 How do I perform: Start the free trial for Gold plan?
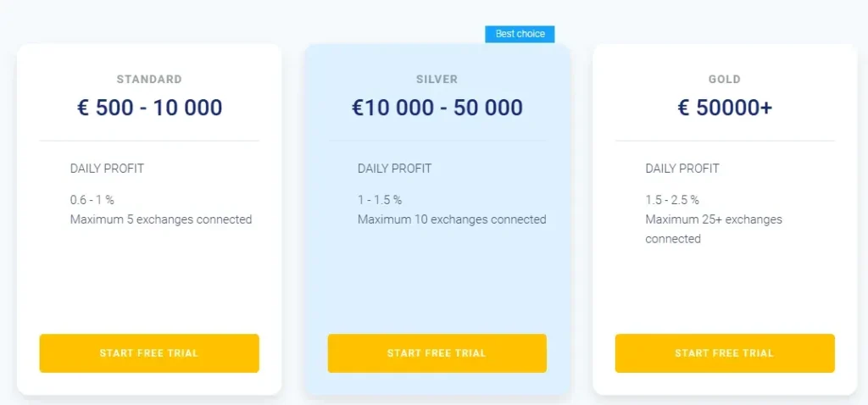(725, 353)
